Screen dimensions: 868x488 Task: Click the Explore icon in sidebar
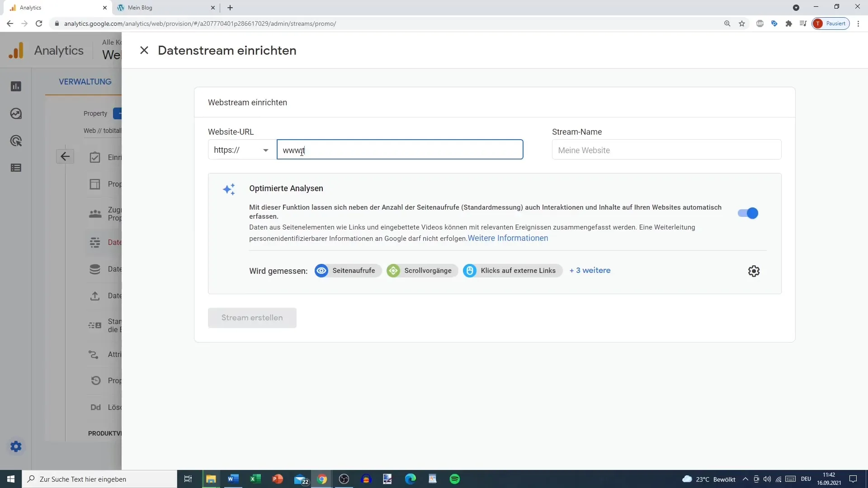click(x=15, y=141)
